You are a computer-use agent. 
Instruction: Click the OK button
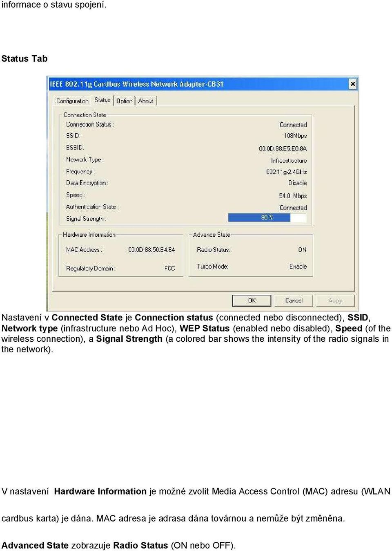coord(252,300)
